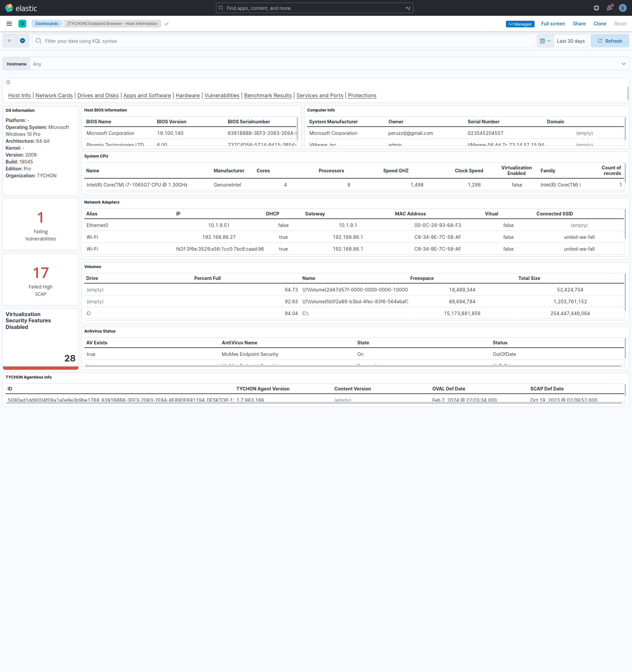Expand the Hostname filter dropdown

point(623,64)
